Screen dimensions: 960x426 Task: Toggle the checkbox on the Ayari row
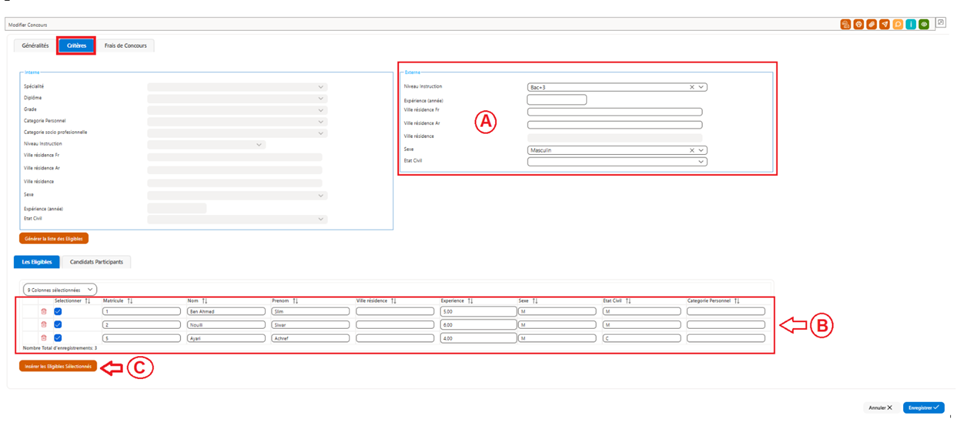click(58, 338)
